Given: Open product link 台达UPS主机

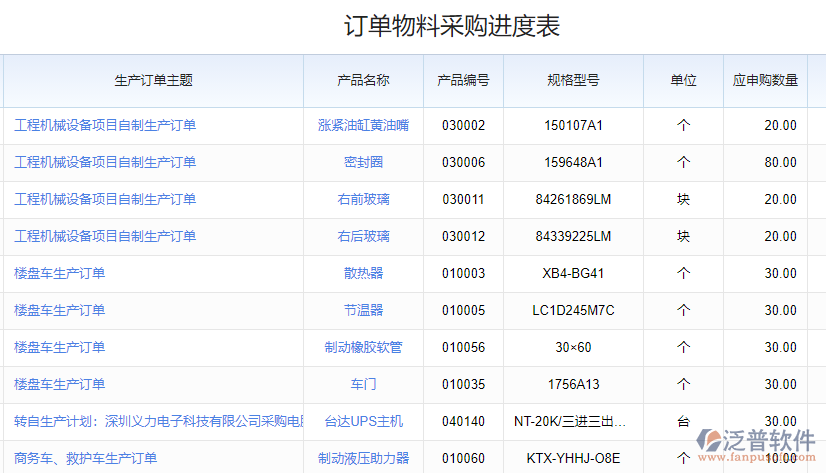Looking at the screenshot, I should [x=363, y=421].
